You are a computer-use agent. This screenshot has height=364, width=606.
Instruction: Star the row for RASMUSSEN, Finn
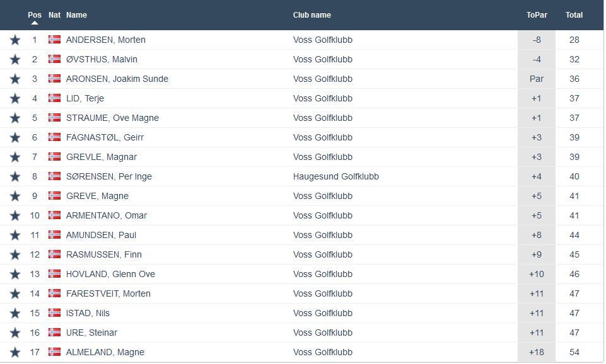point(15,254)
